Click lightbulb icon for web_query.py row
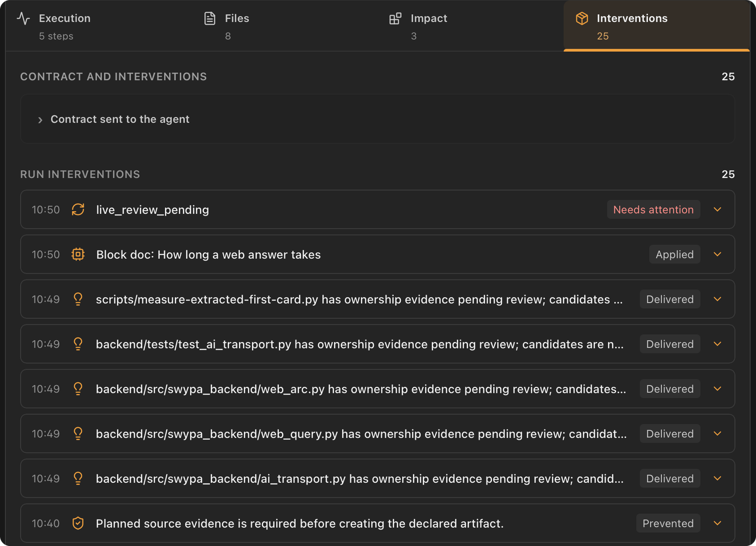 coord(78,434)
